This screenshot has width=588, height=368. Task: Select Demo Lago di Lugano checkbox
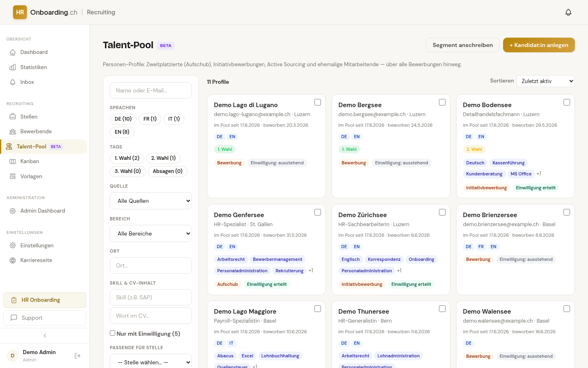tap(318, 102)
